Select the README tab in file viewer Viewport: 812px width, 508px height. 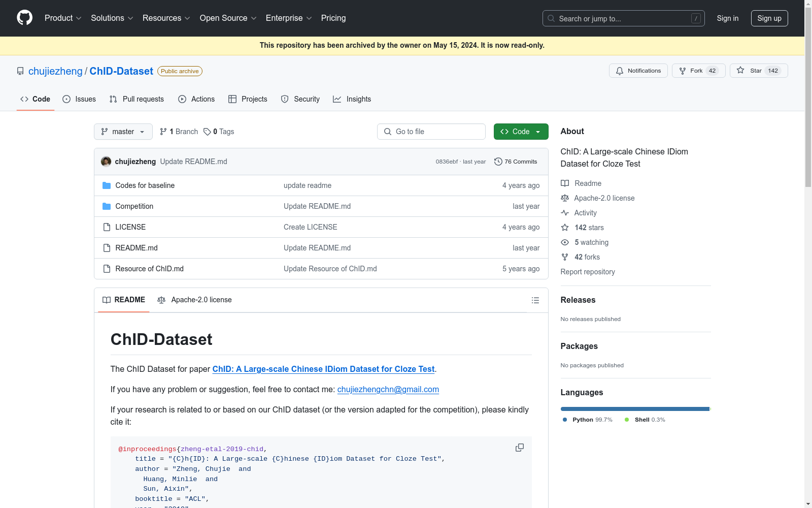click(124, 300)
